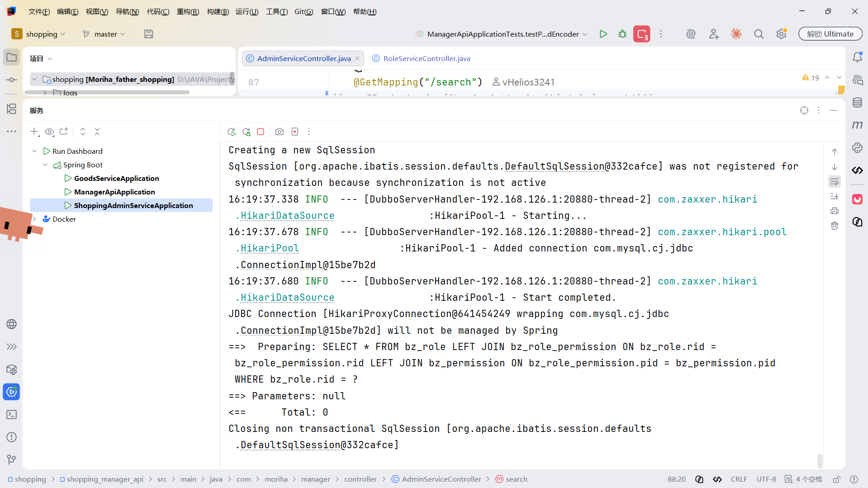Toggle scroll to end of console
This screenshot has height=488, width=868.
pos(835,196)
